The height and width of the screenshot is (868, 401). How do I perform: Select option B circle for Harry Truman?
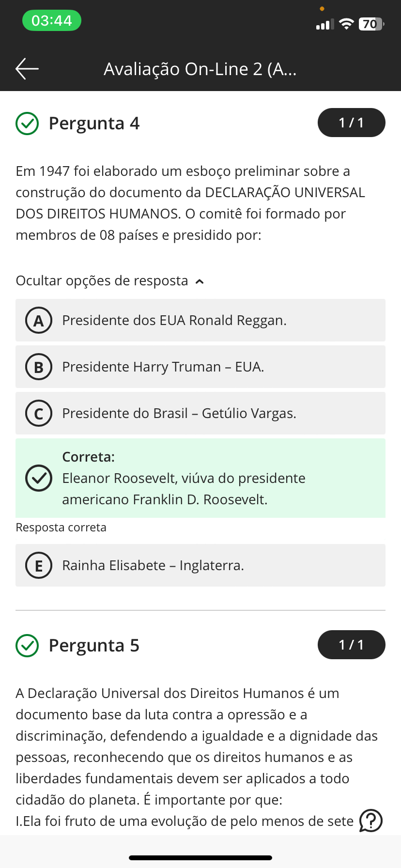click(x=39, y=367)
